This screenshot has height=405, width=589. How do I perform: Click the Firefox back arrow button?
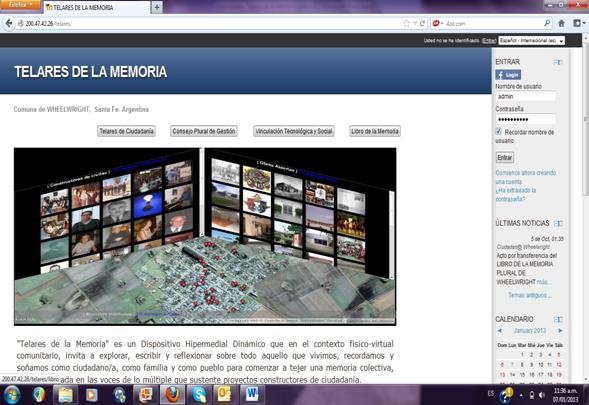(8, 23)
